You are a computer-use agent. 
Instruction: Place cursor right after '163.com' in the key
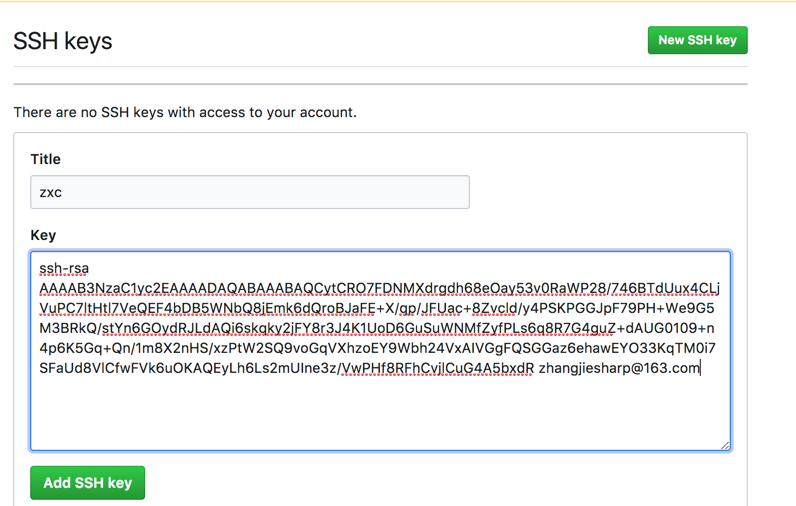[702, 368]
